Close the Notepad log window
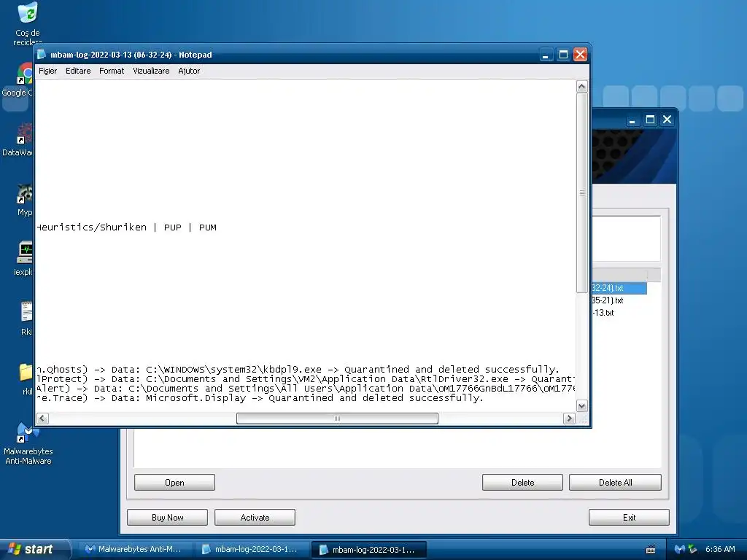The image size is (747, 560). [580, 55]
